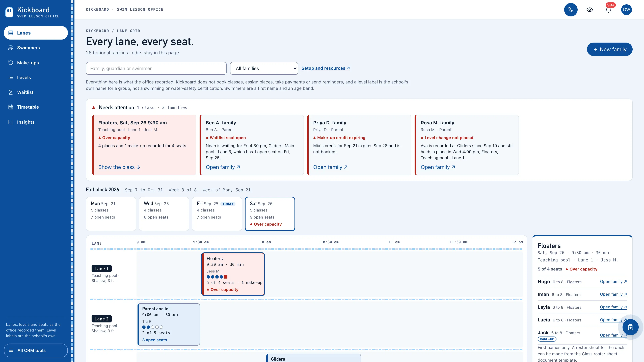Click the red over-capacity seat square in Floaters
644x362 pixels.
226,277
